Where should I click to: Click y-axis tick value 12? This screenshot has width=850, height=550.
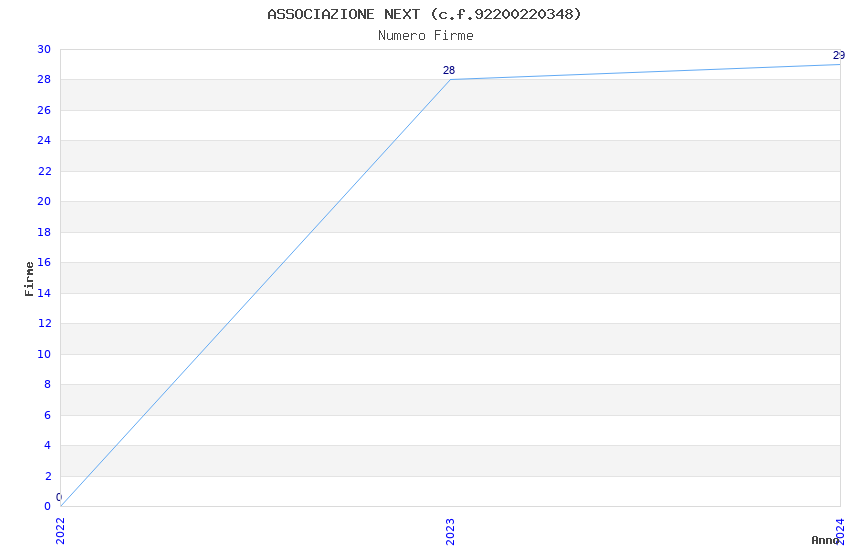pos(44,323)
